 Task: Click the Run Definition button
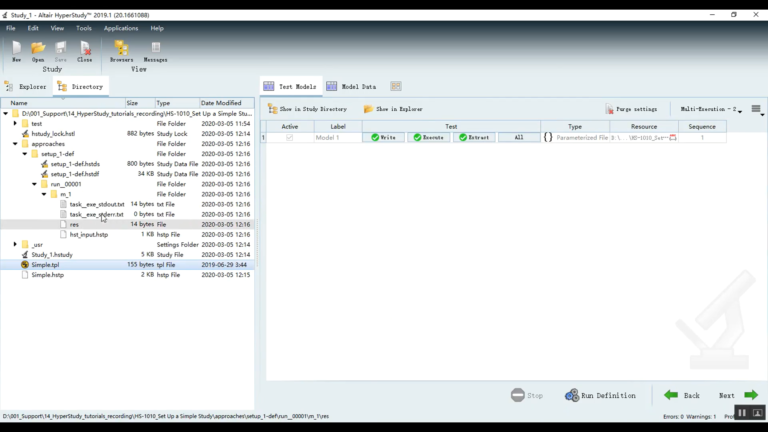point(600,395)
